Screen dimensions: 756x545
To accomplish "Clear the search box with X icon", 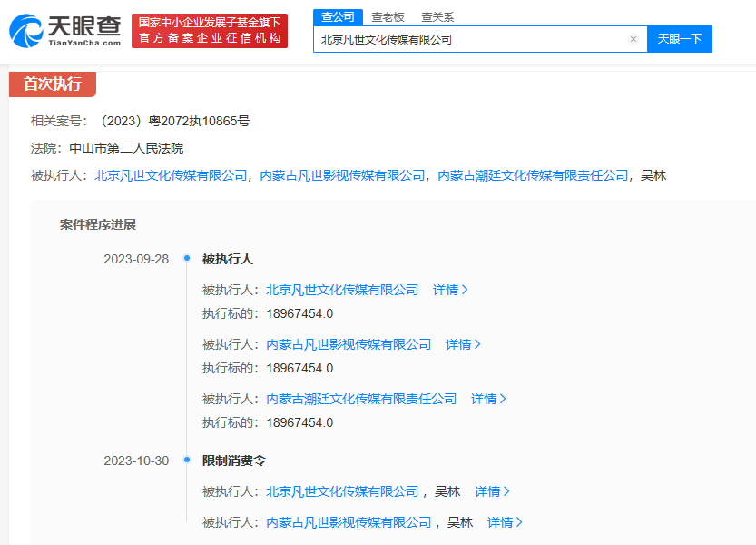I will click(633, 39).
